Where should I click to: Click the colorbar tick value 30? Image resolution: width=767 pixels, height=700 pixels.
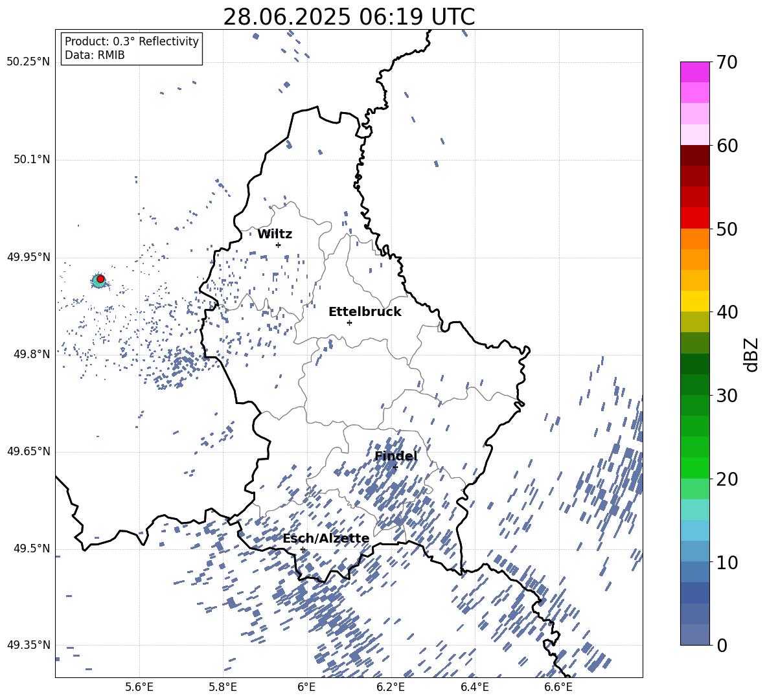(727, 396)
